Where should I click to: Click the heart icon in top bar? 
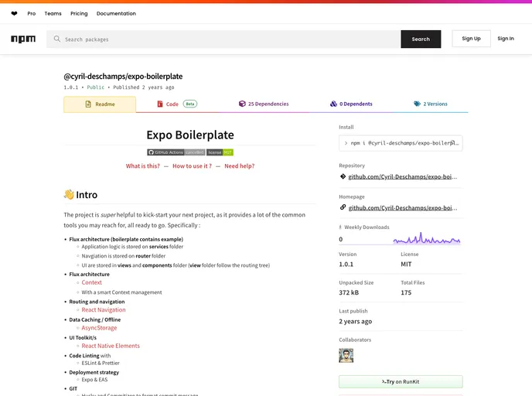pyautogui.click(x=14, y=14)
